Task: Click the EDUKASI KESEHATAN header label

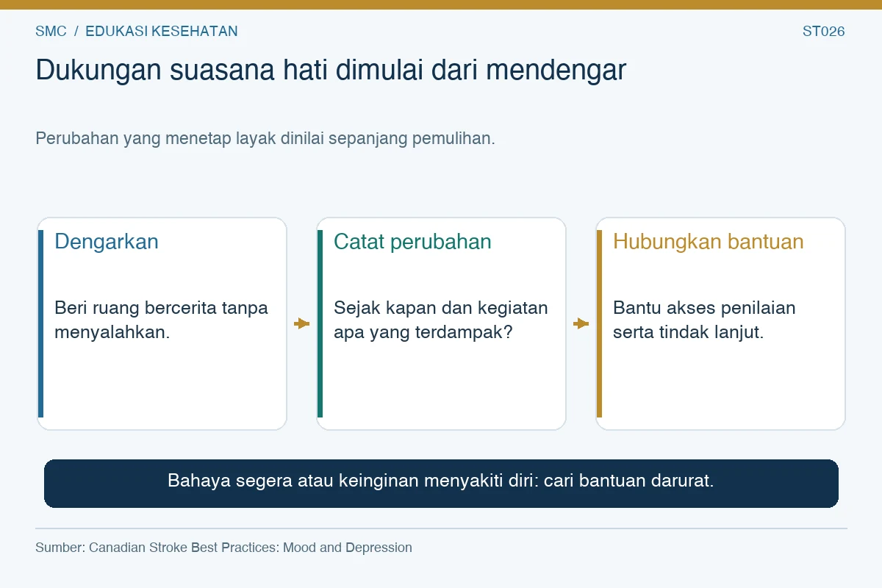Action: coord(162,31)
